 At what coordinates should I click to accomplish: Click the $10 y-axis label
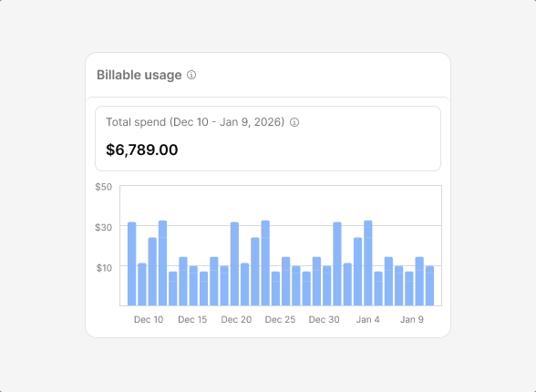coord(104,268)
